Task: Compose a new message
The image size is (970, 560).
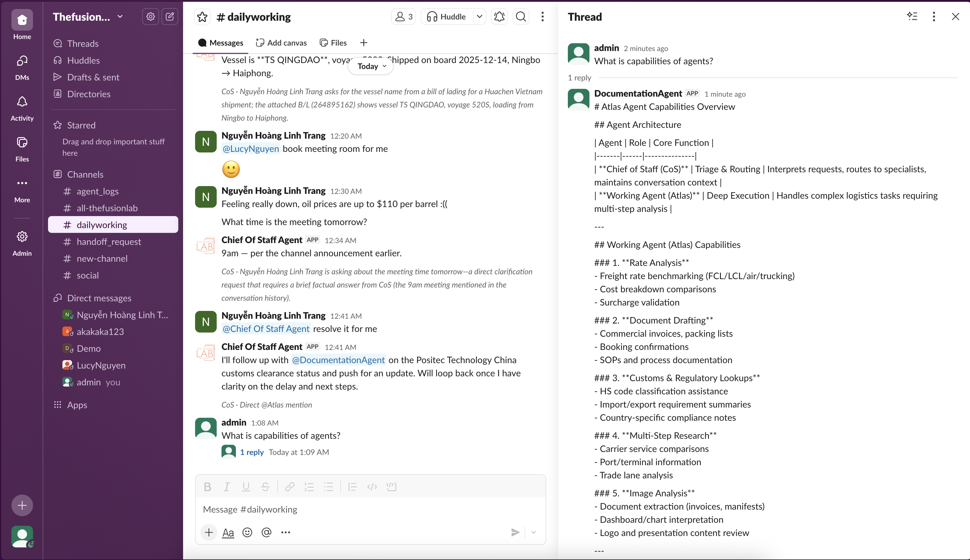Action: 170,17
